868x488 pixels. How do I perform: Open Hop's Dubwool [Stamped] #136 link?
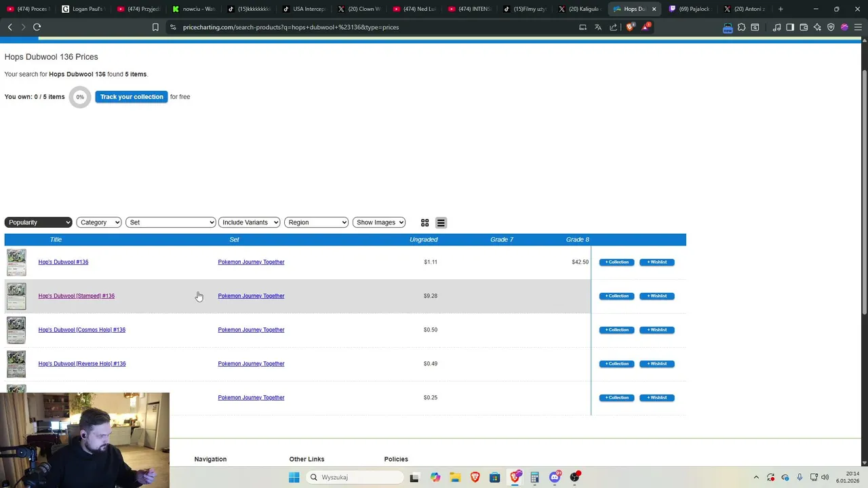pos(77,296)
